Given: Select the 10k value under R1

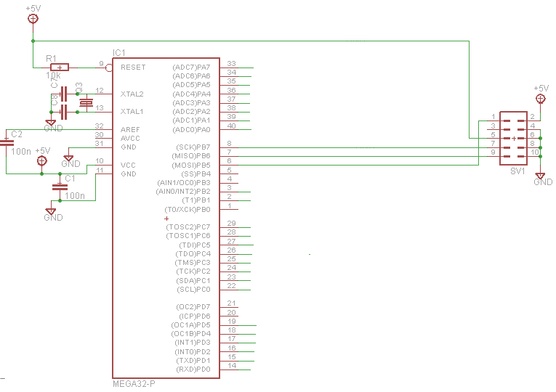Looking at the screenshot, I should coord(53,75).
